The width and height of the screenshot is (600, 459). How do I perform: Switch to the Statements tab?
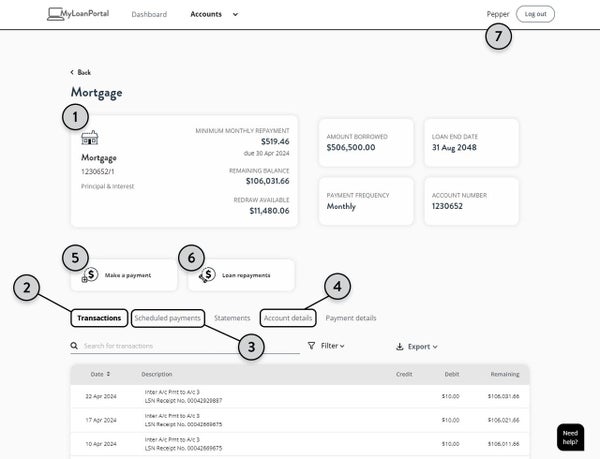coord(232,318)
